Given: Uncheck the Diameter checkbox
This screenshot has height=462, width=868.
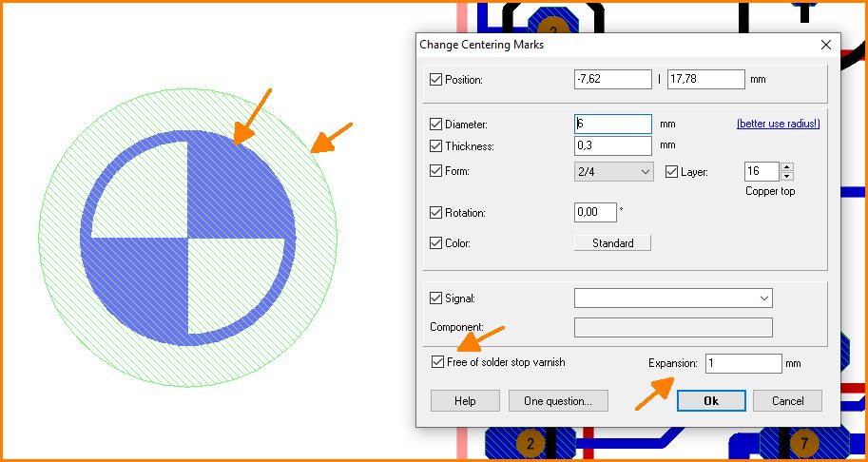Looking at the screenshot, I should click(x=436, y=125).
